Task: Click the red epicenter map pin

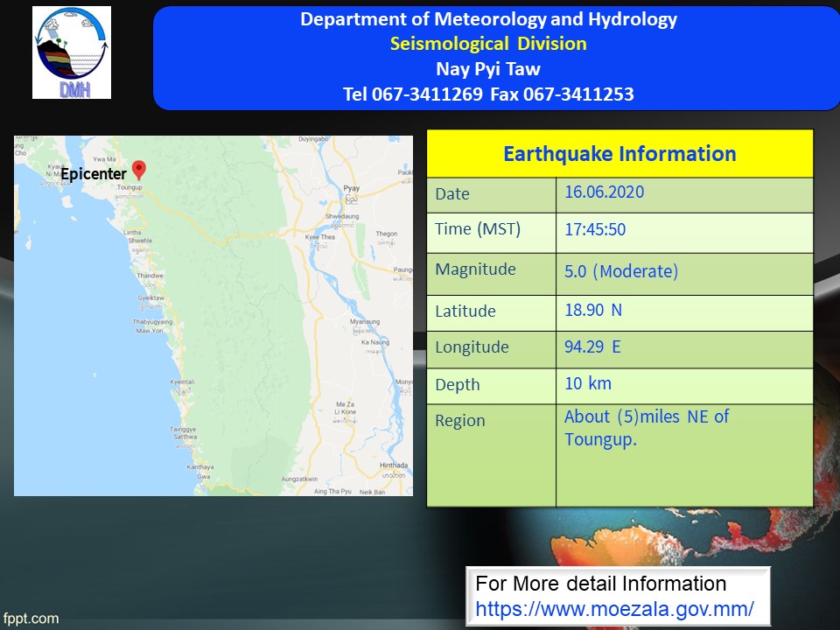Action: (x=139, y=170)
